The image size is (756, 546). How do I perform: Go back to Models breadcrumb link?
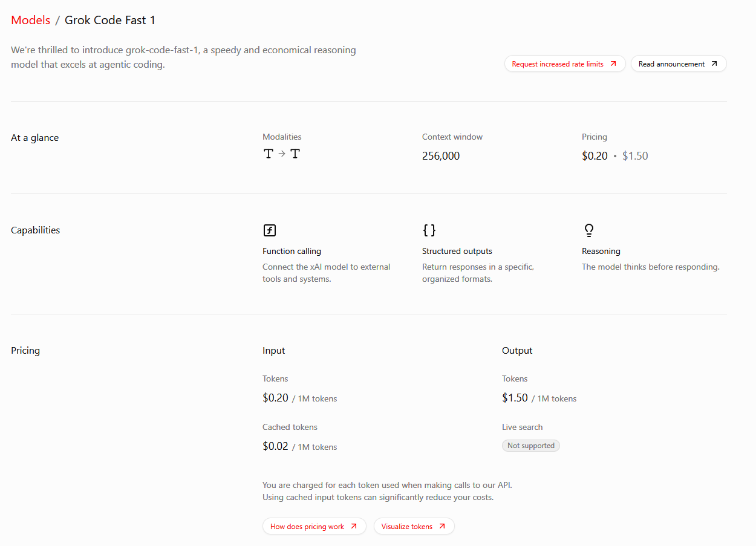[x=30, y=20]
